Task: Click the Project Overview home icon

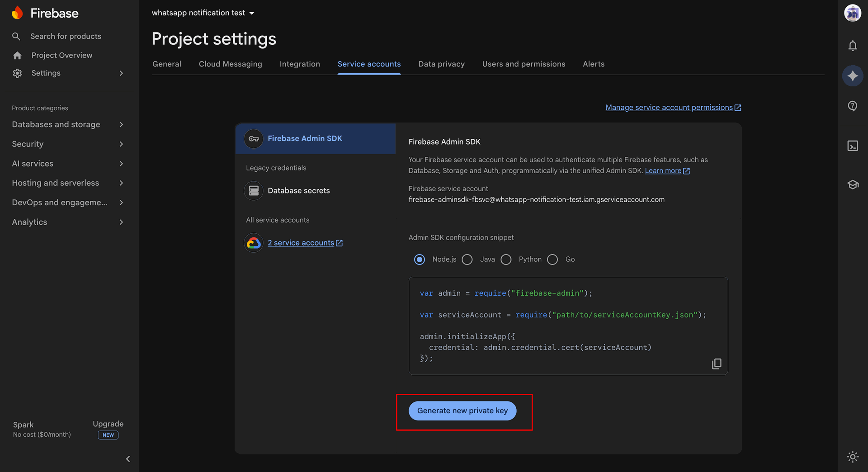Action: tap(17, 55)
